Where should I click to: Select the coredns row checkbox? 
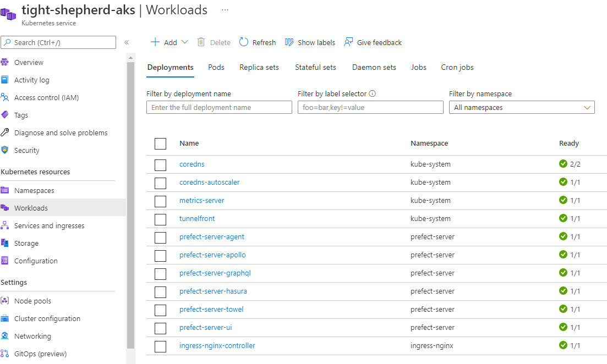160,165
